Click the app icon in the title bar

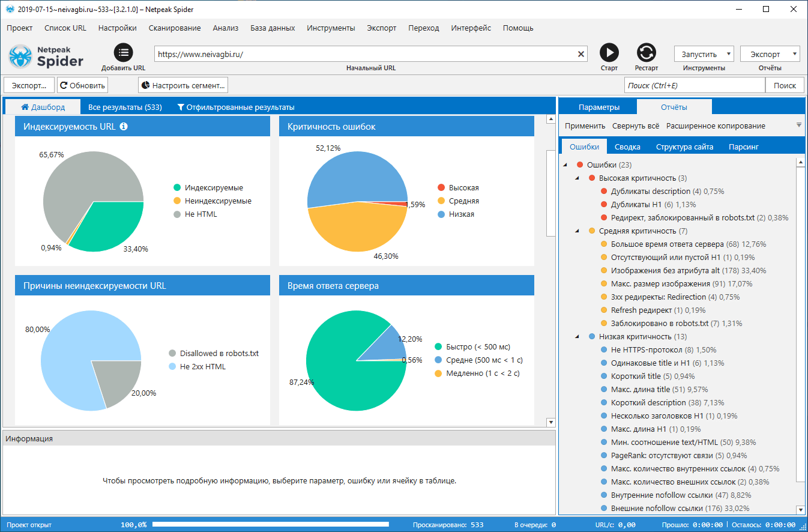tap(9, 10)
